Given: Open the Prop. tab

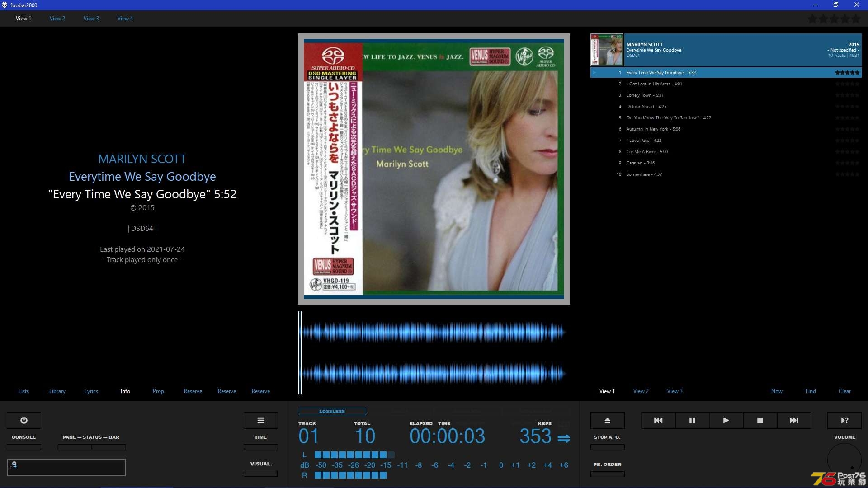Looking at the screenshot, I should 159,391.
